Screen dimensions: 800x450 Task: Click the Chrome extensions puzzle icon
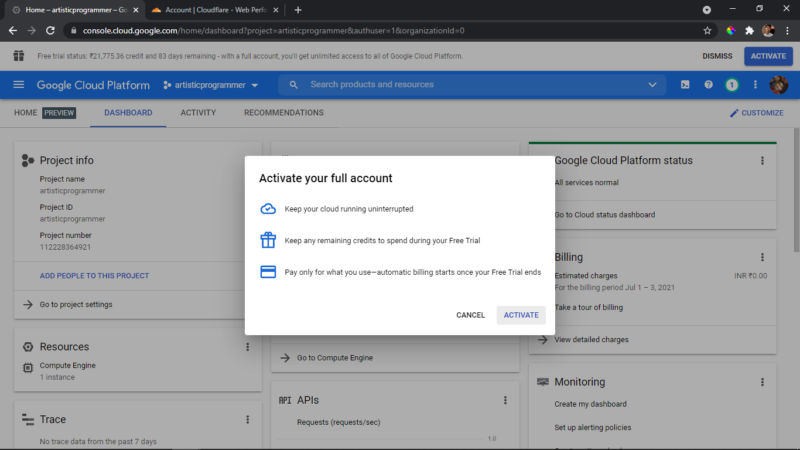tap(749, 31)
